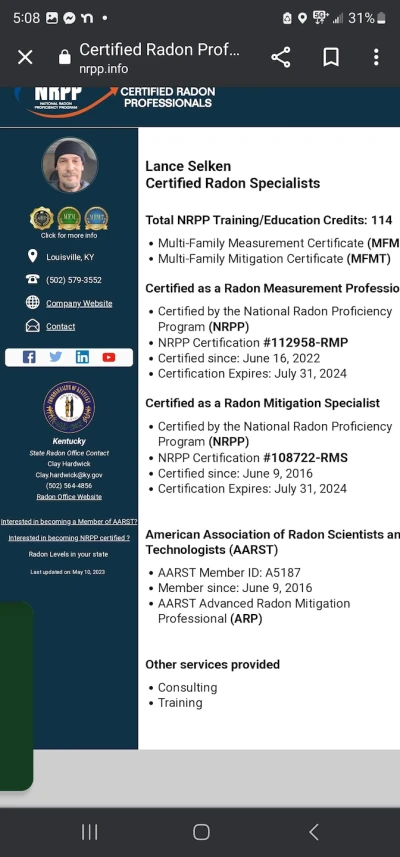
Task: Select certification number #108722-RMS
Action: click(305, 457)
